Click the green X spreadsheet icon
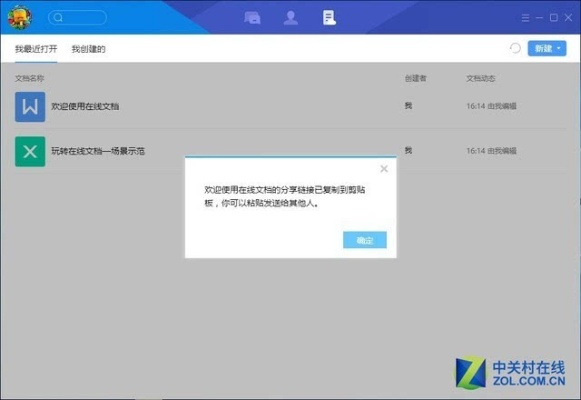 click(x=30, y=151)
